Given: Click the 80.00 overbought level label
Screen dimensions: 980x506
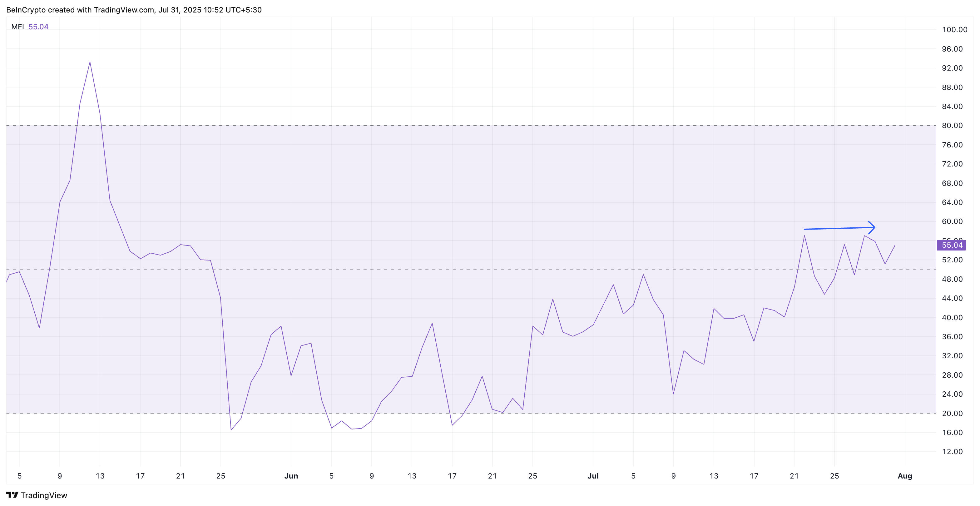Looking at the screenshot, I should point(952,126).
